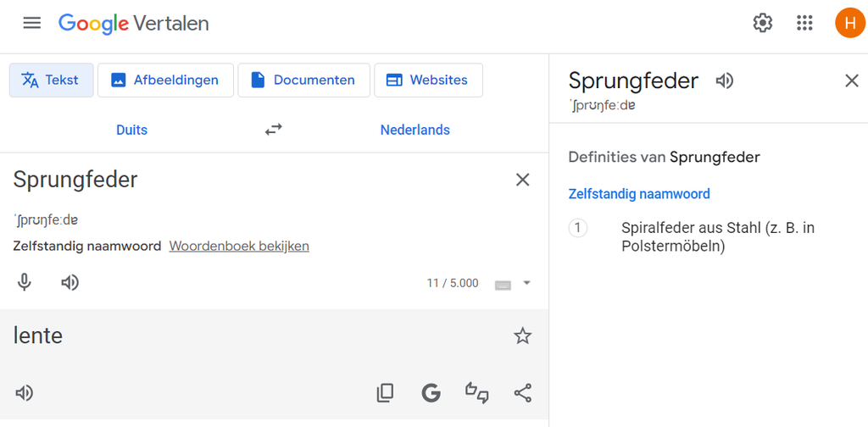Switch to the Documenten tab
This screenshot has width=868, height=427.
[303, 80]
